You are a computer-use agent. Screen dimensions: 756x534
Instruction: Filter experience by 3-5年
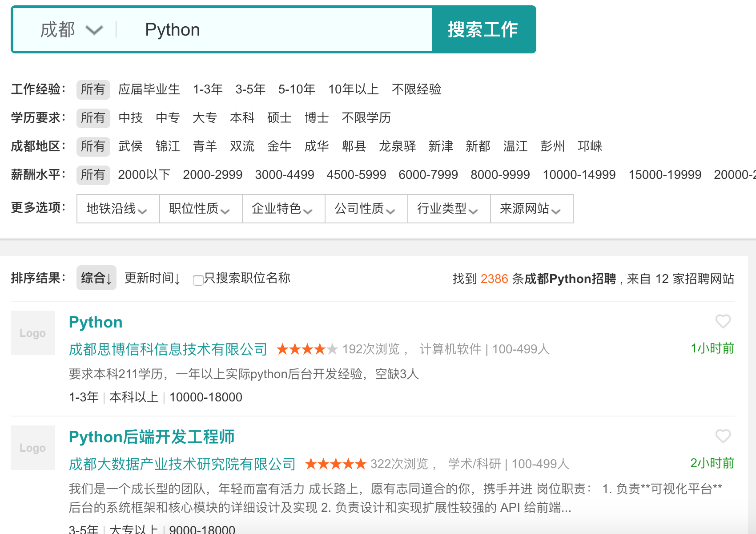tap(250, 89)
